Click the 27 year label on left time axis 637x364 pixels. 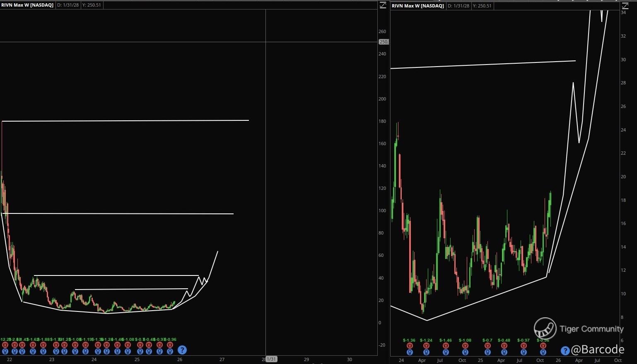click(222, 359)
